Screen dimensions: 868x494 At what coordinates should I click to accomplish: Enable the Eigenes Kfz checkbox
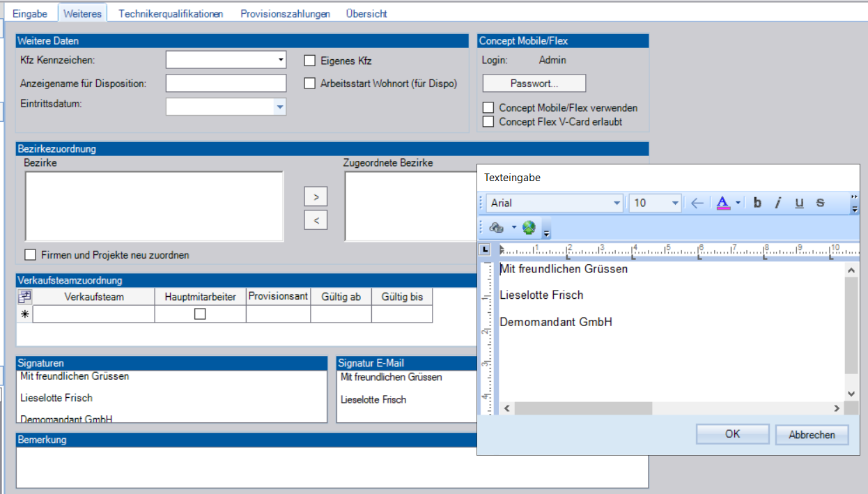tap(310, 61)
